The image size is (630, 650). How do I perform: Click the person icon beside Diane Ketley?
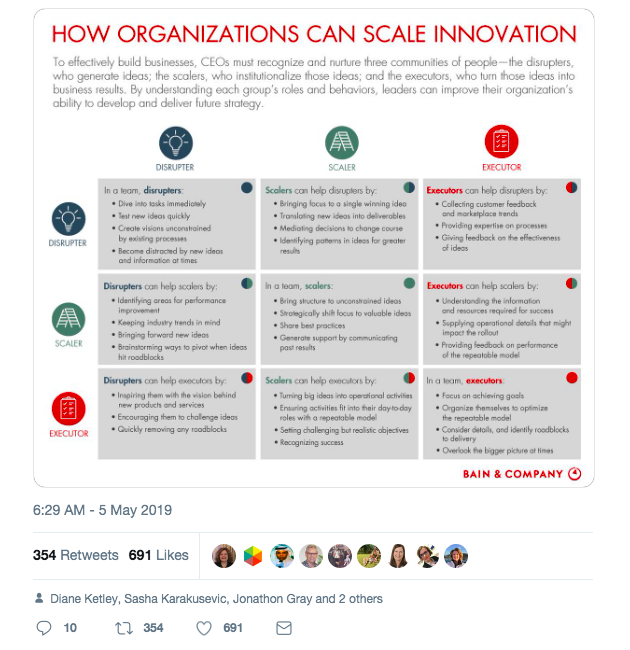39,598
